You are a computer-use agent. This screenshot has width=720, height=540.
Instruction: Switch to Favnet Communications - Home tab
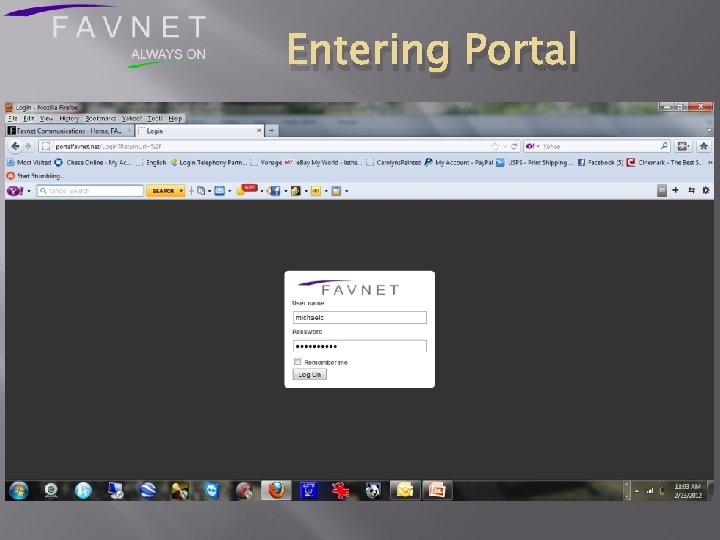pyautogui.click(x=70, y=131)
